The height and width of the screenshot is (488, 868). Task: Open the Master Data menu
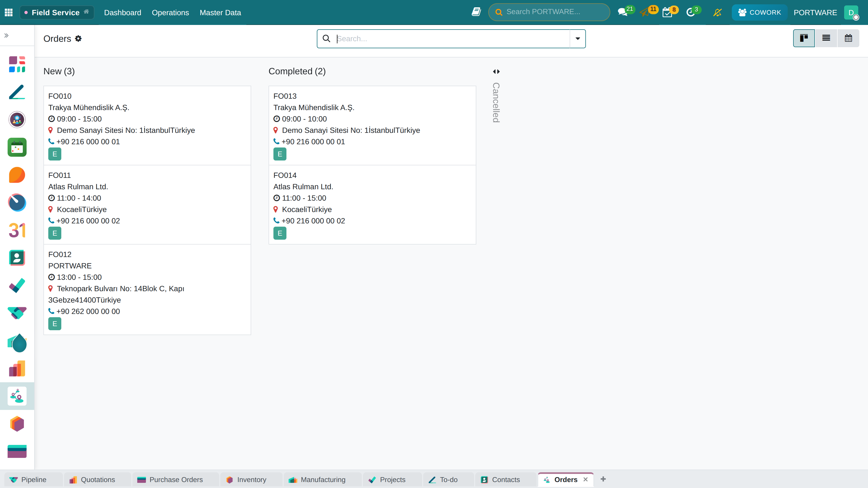click(x=220, y=12)
